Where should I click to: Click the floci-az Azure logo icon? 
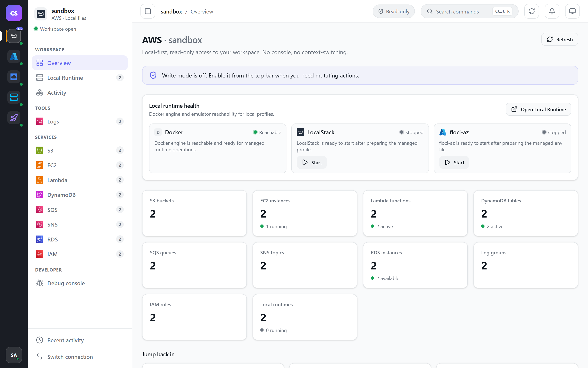pyautogui.click(x=443, y=132)
